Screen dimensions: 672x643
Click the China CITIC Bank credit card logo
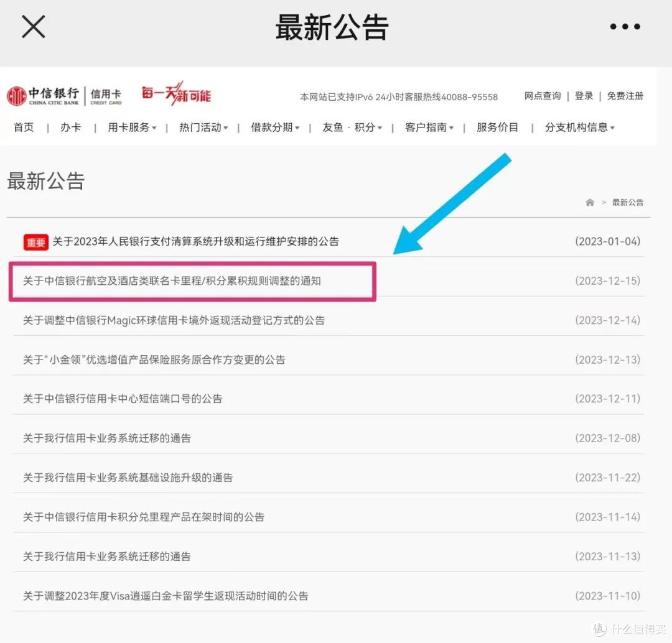(64, 96)
